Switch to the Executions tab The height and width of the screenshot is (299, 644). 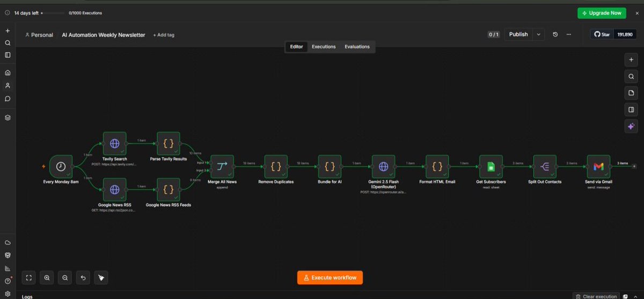coord(324,47)
